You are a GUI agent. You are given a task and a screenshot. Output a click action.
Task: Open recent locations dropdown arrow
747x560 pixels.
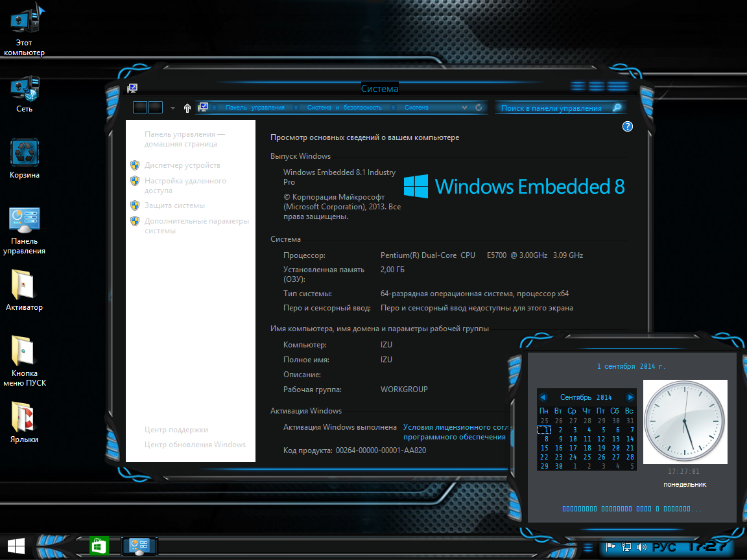pyautogui.click(x=172, y=108)
